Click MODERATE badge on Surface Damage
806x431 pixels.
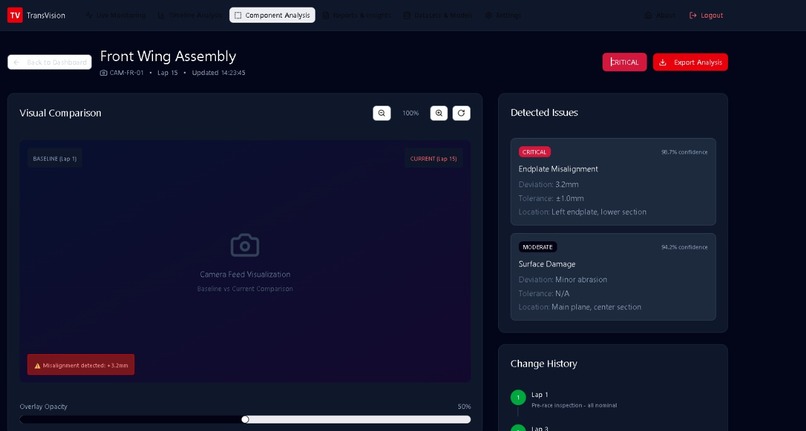point(538,247)
